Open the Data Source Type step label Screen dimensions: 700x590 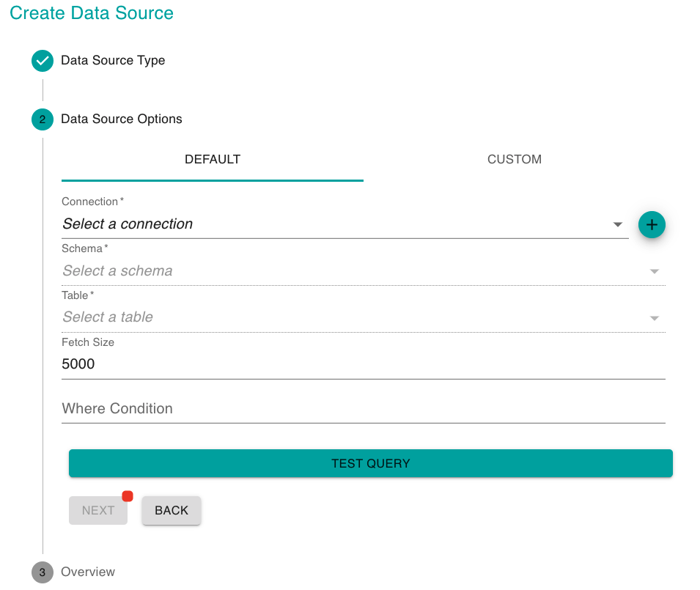(x=113, y=60)
